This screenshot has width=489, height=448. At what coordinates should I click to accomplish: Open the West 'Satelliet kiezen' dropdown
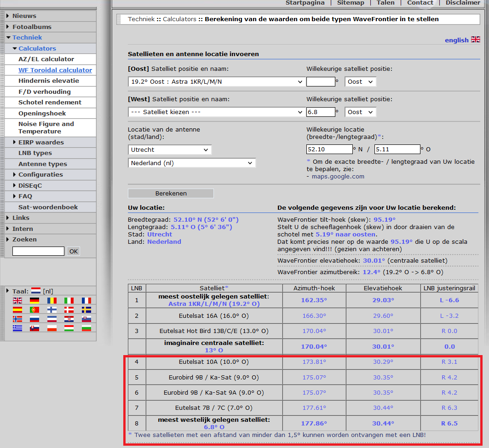(x=216, y=112)
